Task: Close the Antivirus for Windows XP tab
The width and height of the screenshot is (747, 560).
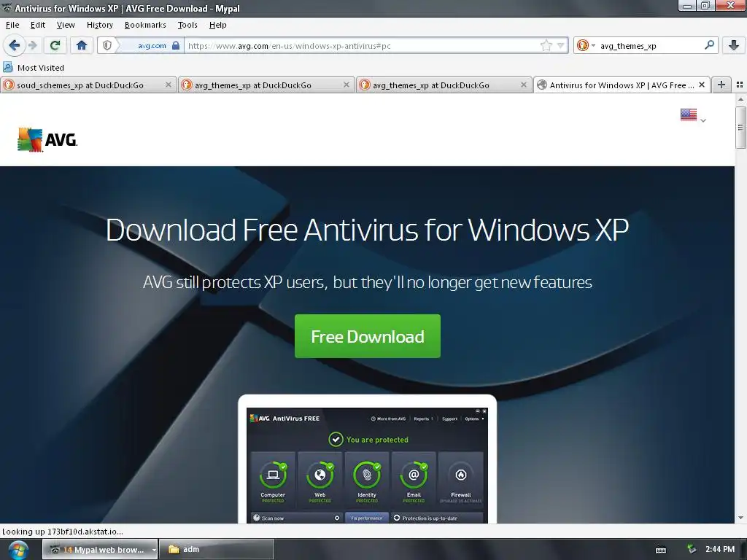Action: point(701,85)
